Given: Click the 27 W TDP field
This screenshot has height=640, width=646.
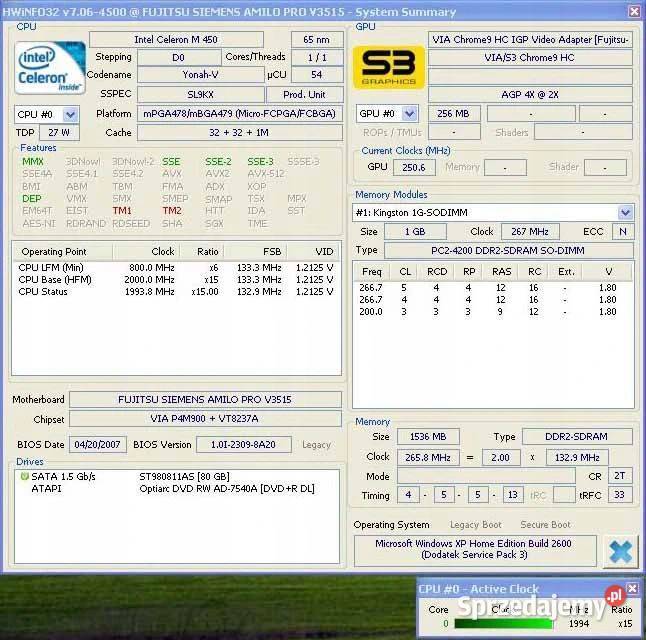Looking at the screenshot, I should (59, 133).
